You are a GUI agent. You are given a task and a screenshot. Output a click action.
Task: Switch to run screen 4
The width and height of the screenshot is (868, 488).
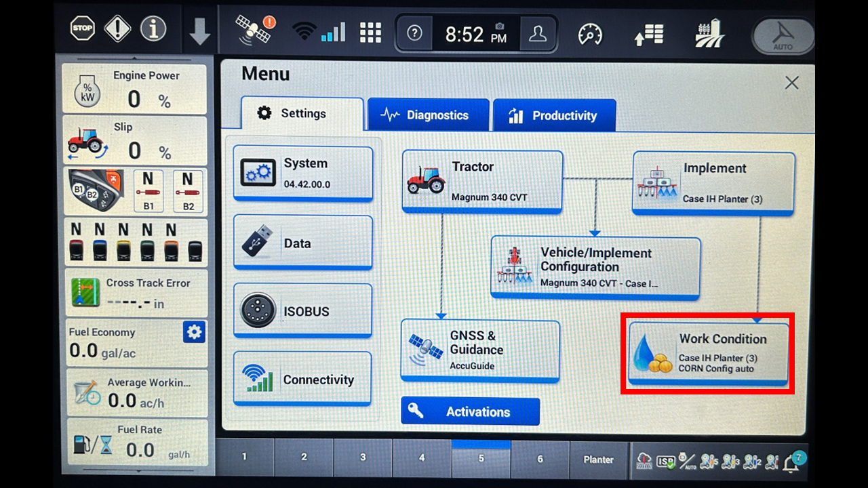pos(422,457)
